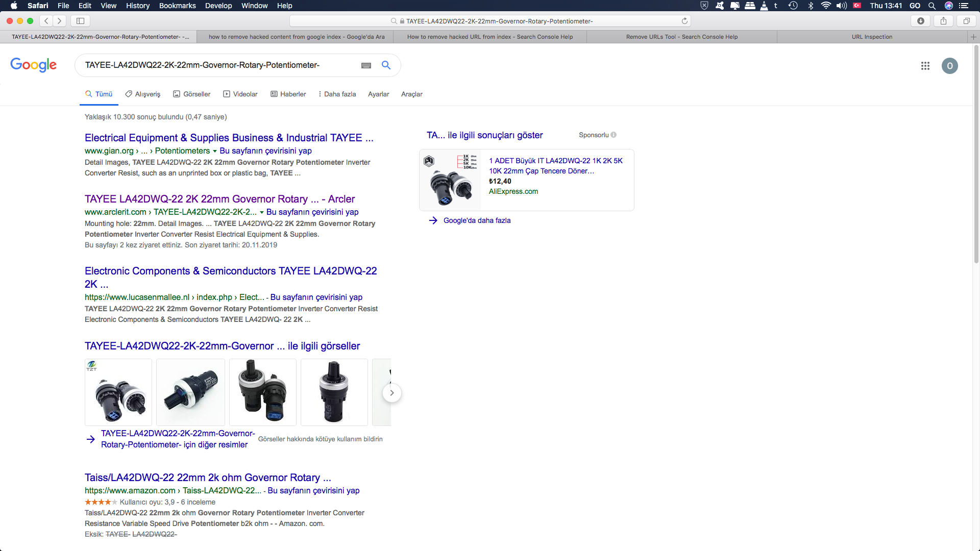This screenshot has height=551, width=980.
Task: Open macOS Spotlight search icon
Action: point(932,6)
